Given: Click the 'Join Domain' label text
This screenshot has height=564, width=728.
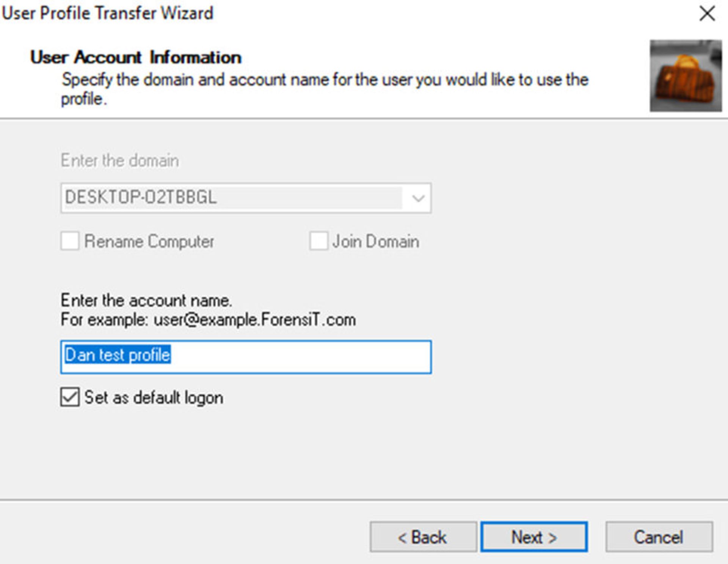Looking at the screenshot, I should coord(375,241).
